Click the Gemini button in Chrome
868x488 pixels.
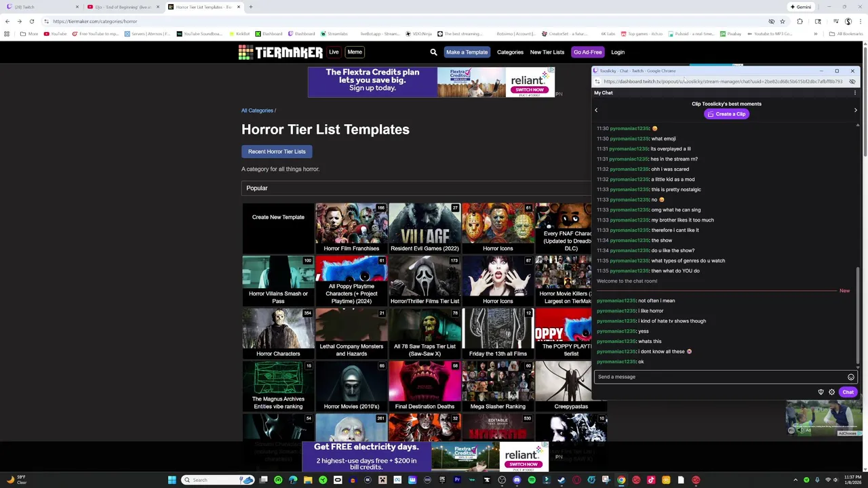(800, 7)
